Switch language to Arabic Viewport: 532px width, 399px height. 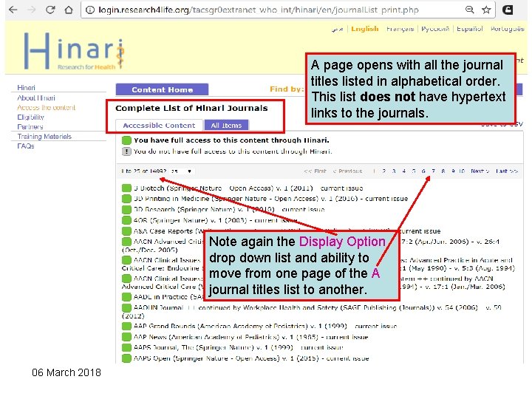click(x=337, y=29)
